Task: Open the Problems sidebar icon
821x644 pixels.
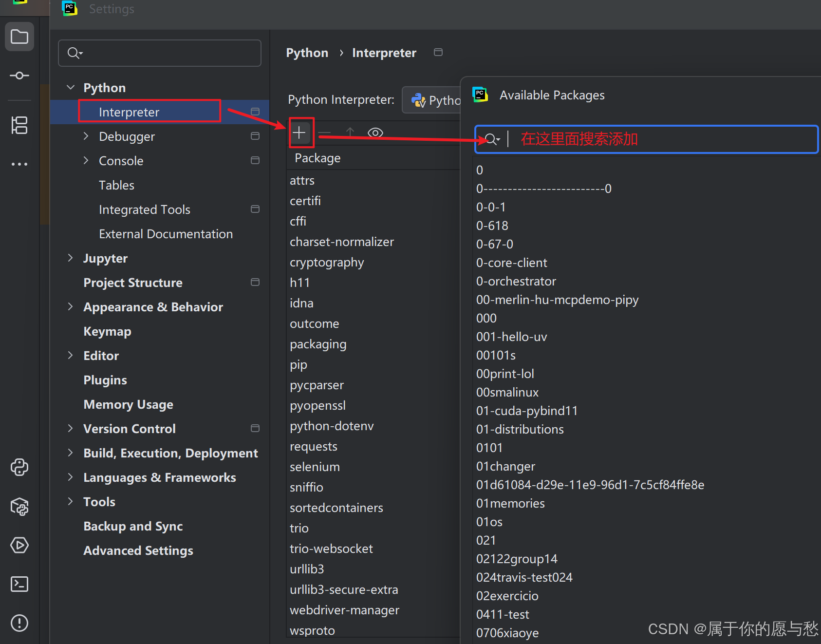Action: pos(19,623)
